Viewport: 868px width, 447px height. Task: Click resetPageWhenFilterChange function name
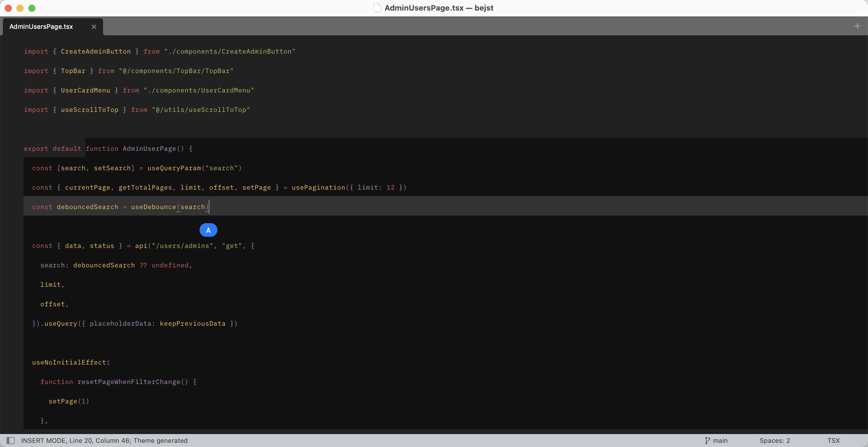click(129, 382)
